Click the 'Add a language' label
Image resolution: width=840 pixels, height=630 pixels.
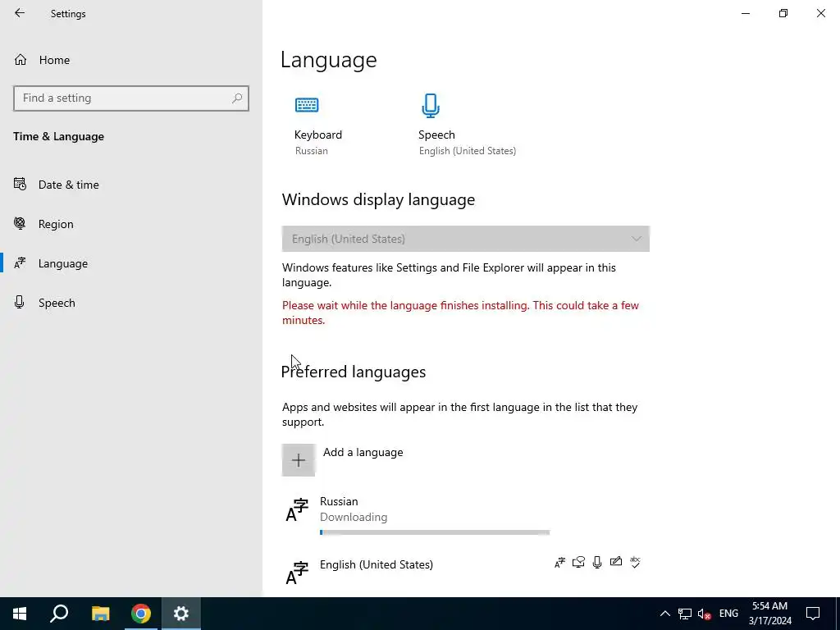click(363, 453)
